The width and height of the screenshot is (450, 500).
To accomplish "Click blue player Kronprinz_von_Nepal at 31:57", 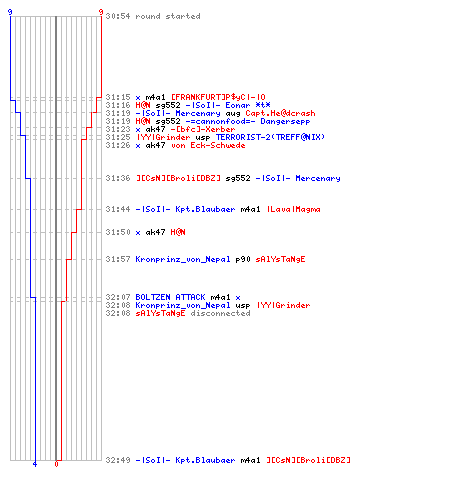I will click(183, 259).
